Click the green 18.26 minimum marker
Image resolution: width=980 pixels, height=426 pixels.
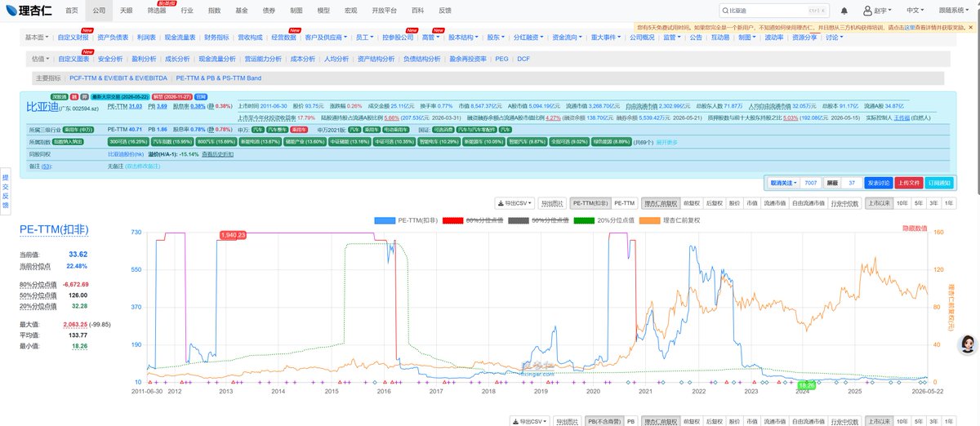pos(807,384)
